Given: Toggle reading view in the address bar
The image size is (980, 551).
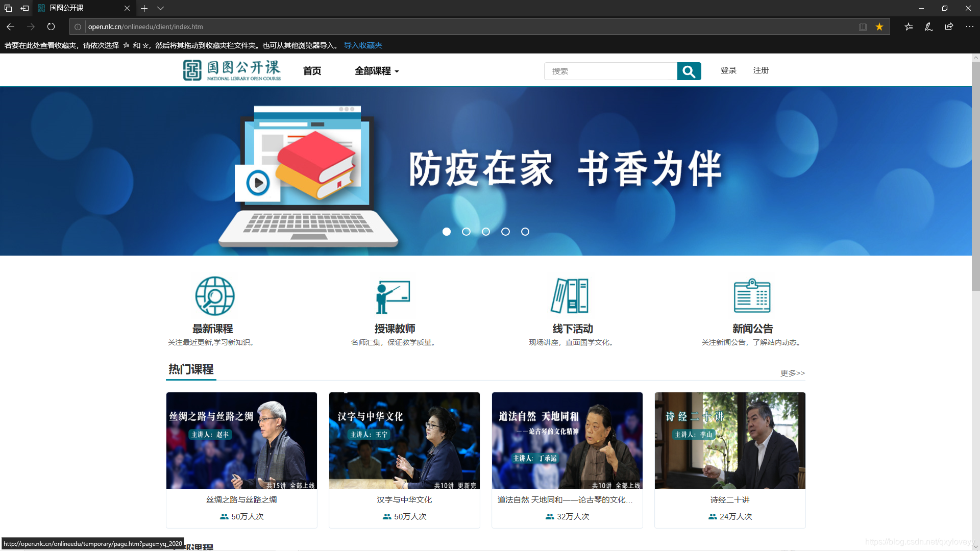Looking at the screenshot, I should (x=862, y=27).
